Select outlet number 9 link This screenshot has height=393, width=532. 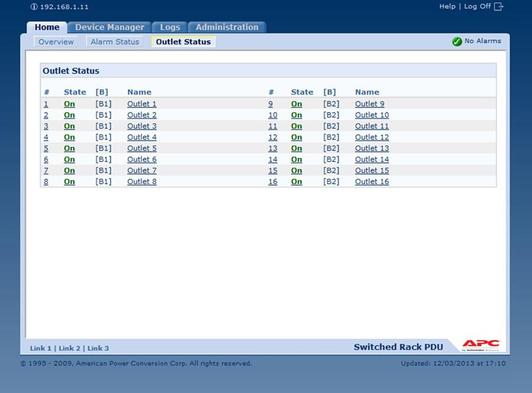[271, 104]
